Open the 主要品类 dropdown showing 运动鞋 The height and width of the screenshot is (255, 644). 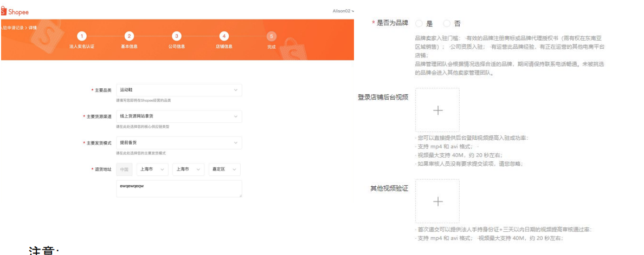coord(179,90)
